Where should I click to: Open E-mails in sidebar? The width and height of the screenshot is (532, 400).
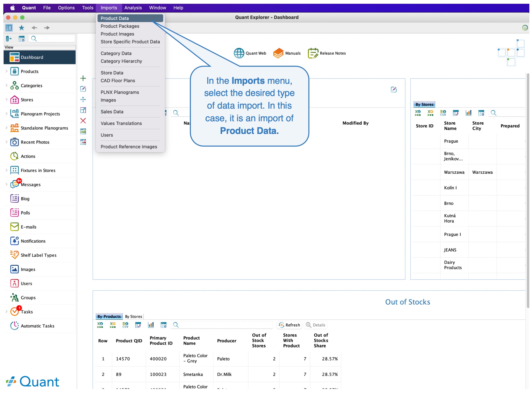point(40,227)
